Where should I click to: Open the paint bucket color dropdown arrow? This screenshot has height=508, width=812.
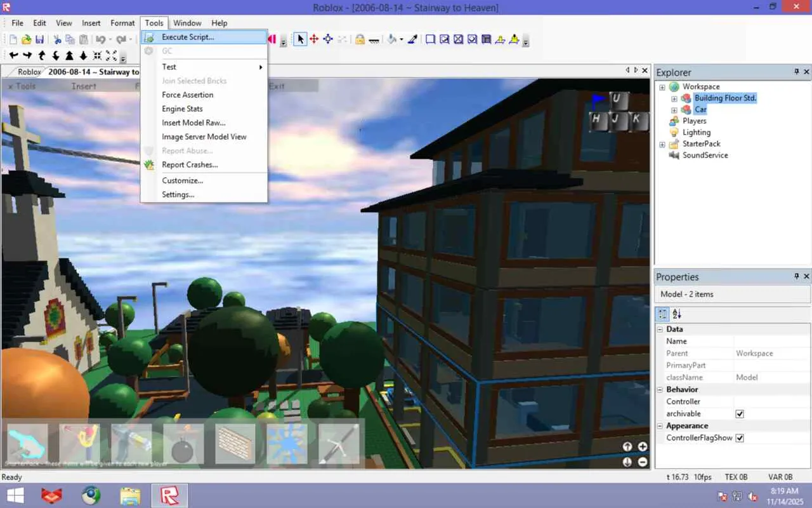401,39
